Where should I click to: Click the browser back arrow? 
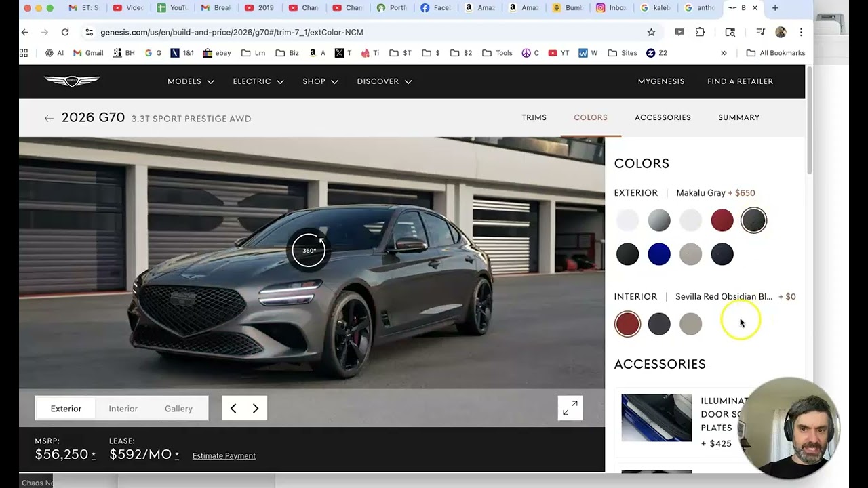pyautogui.click(x=25, y=32)
